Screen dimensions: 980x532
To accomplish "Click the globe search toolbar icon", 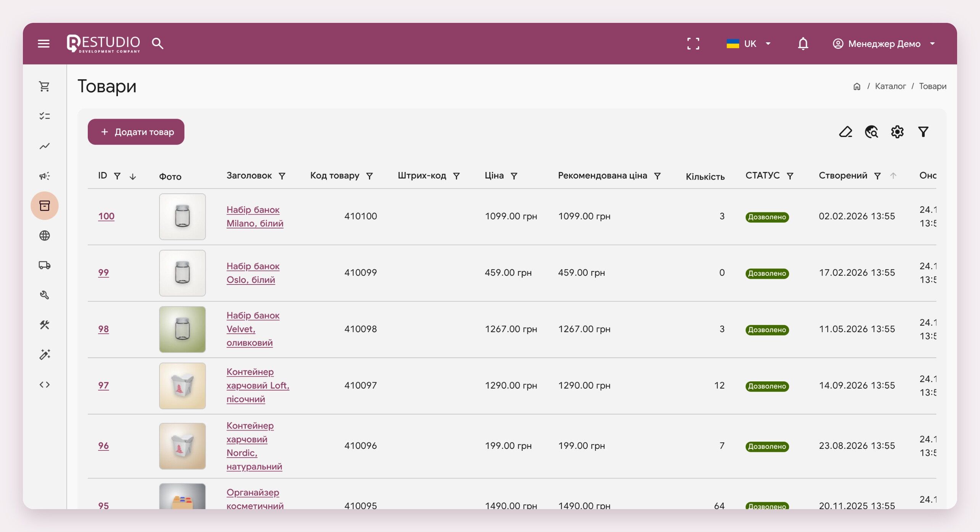I will click(871, 132).
